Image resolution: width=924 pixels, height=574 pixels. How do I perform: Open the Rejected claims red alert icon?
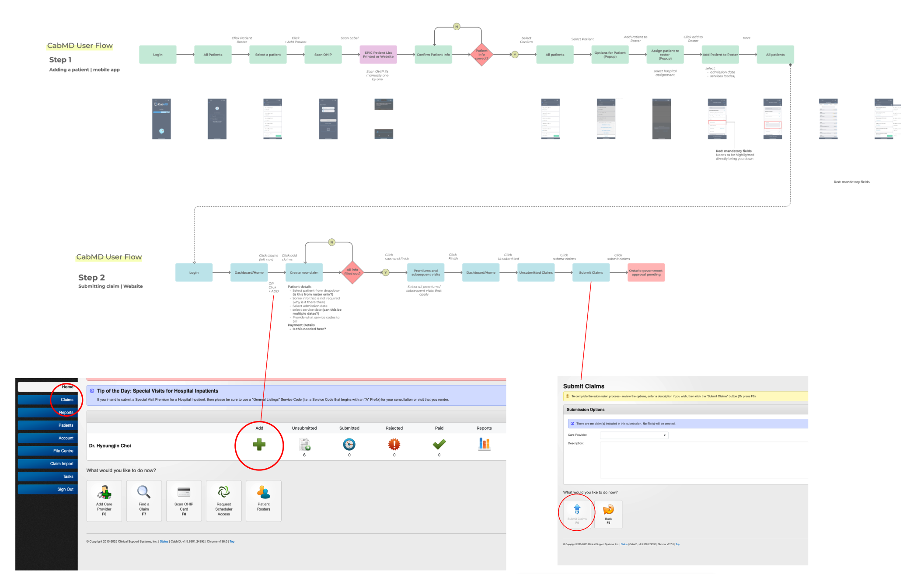pyautogui.click(x=394, y=445)
